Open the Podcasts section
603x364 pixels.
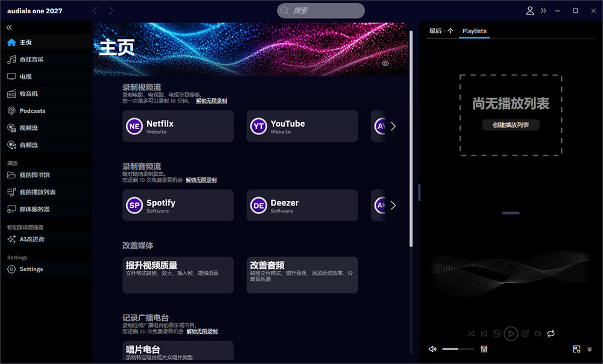[x=46, y=111]
